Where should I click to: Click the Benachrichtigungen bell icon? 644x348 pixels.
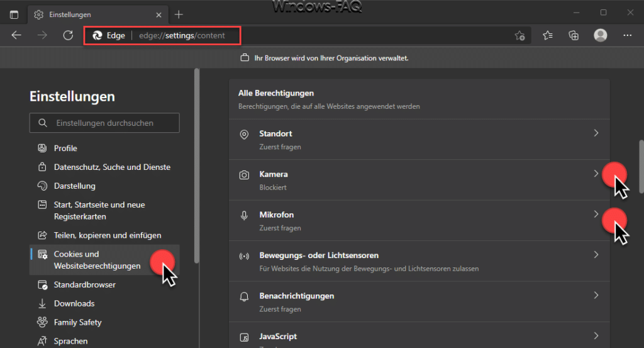tap(244, 296)
